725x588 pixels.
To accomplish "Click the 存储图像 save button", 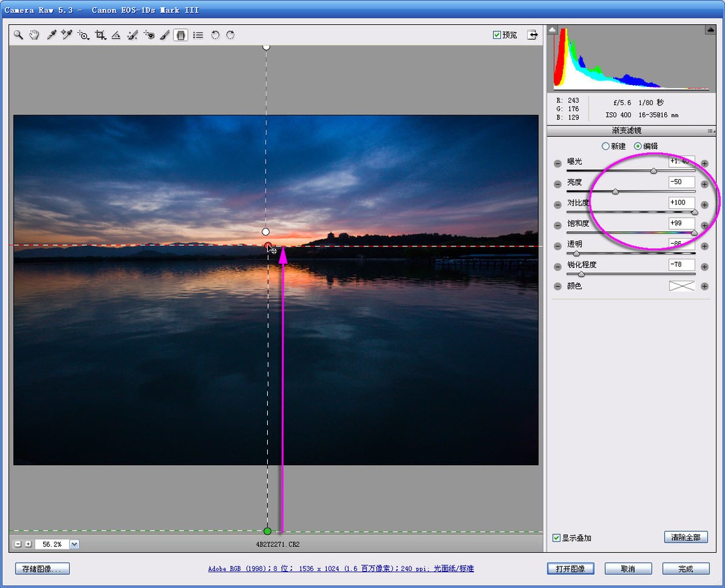I will pyautogui.click(x=43, y=568).
